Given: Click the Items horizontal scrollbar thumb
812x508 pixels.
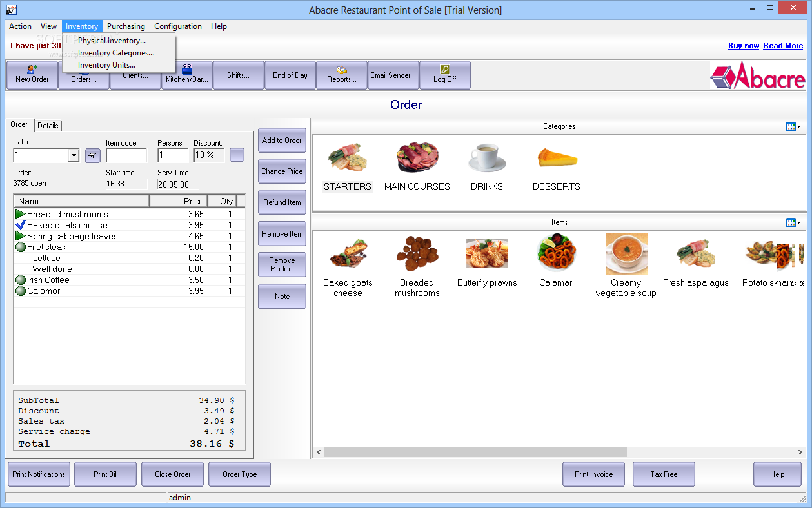Looking at the screenshot, I should pyautogui.click(x=475, y=453).
